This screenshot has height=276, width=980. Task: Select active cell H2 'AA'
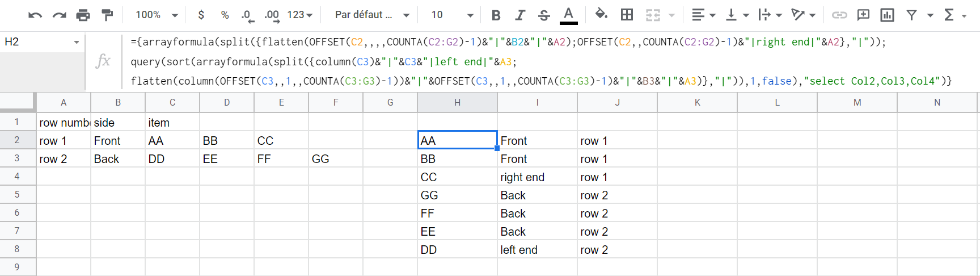[457, 141]
